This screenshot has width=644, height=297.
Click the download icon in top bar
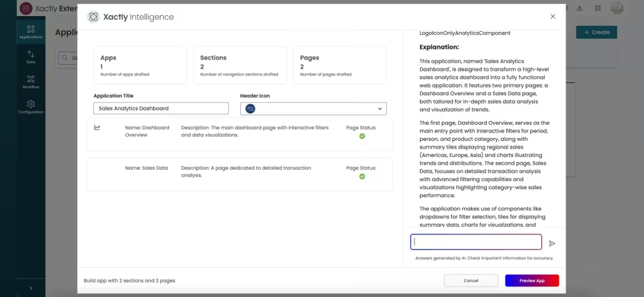tap(580, 8)
